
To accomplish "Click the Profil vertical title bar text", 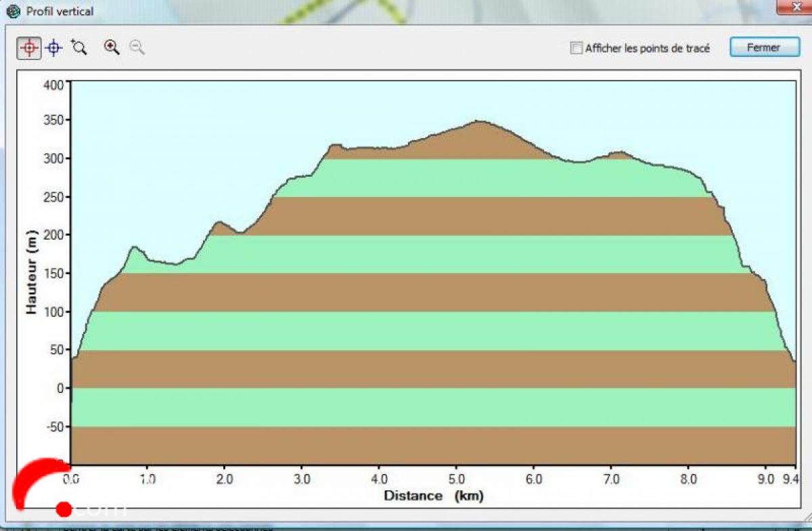I will point(60,12).
